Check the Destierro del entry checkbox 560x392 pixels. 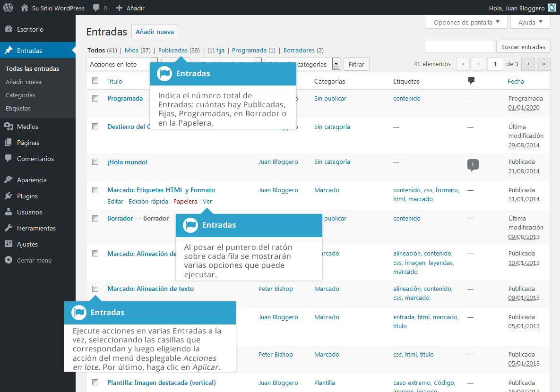click(x=95, y=127)
